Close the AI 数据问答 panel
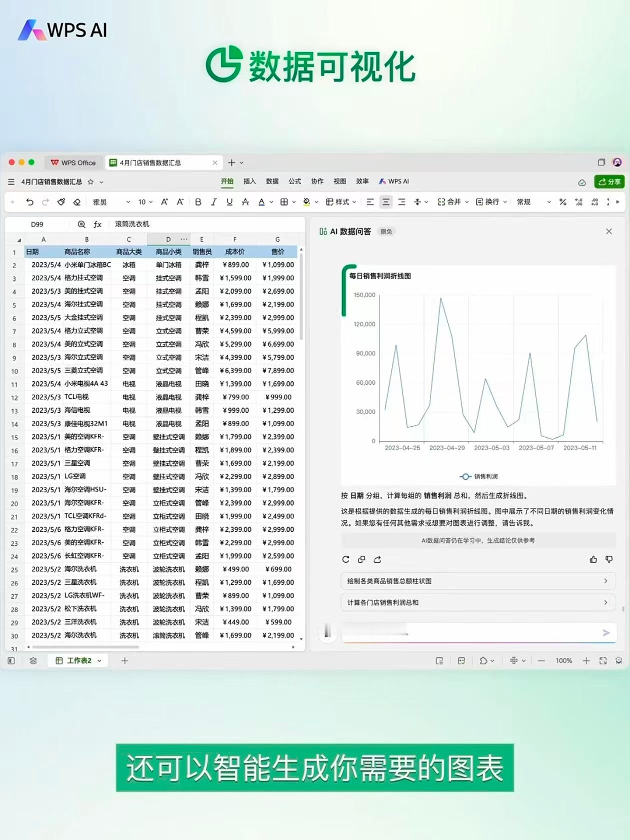 (x=609, y=231)
